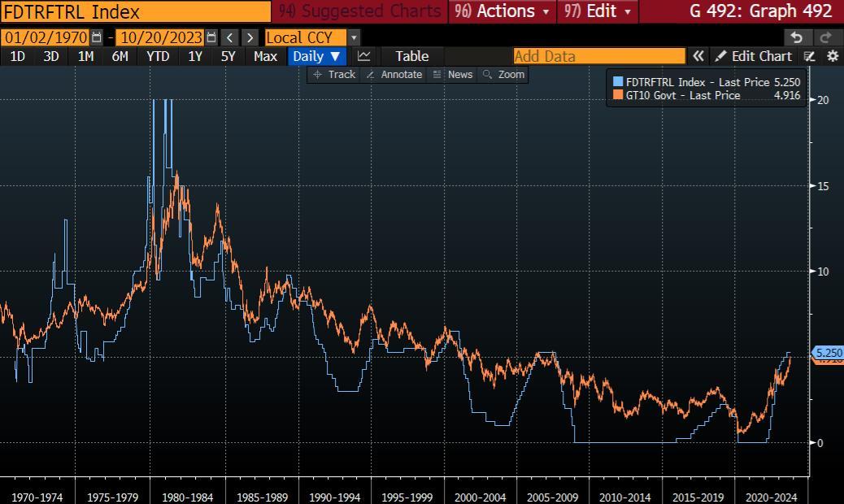Click the double-chevron collapse icon
This screenshot has height=504, width=844.
click(698, 56)
